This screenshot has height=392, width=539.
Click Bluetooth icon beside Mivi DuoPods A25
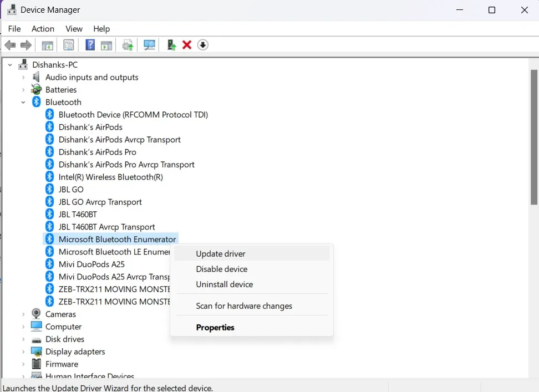[49, 264]
